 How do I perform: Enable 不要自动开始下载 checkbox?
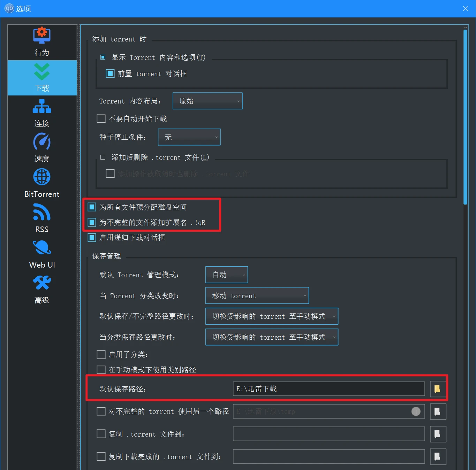tap(101, 118)
